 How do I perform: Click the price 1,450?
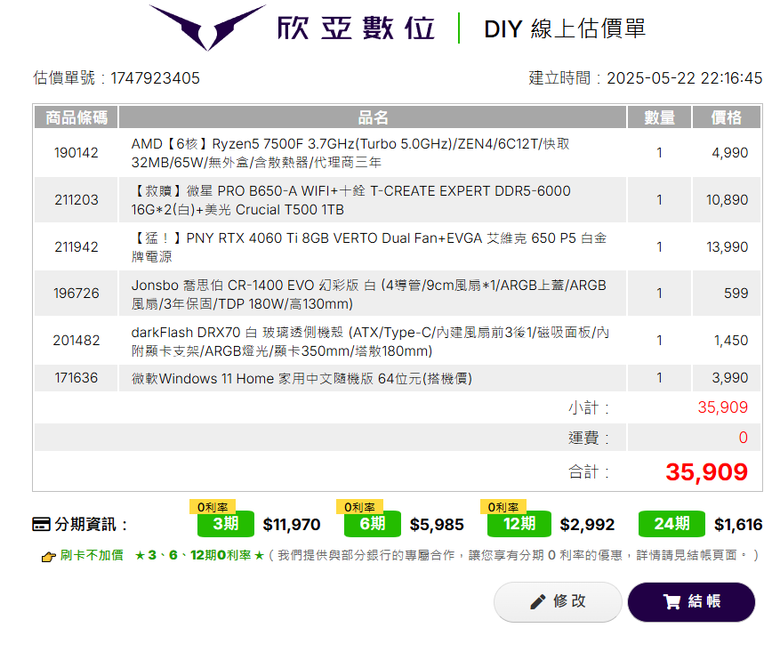(731, 341)
